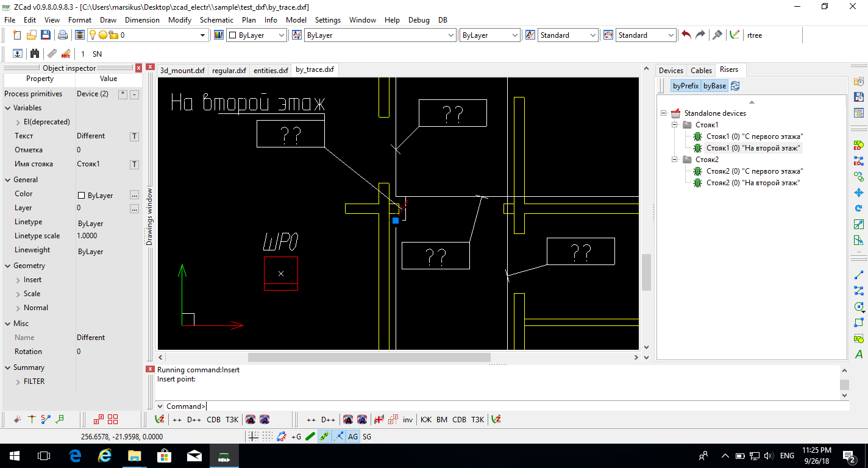The width and height of the screenshot is (868, 468).
Task: Select Стояк2 (0) "На второй этаж" tree item
Action: 753,183
